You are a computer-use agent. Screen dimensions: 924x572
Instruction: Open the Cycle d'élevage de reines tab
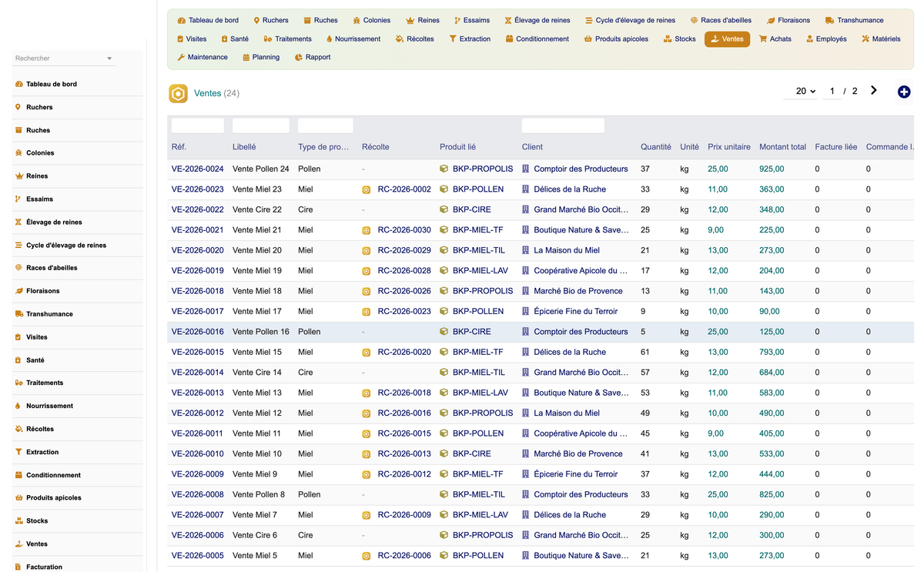(630, 20)
